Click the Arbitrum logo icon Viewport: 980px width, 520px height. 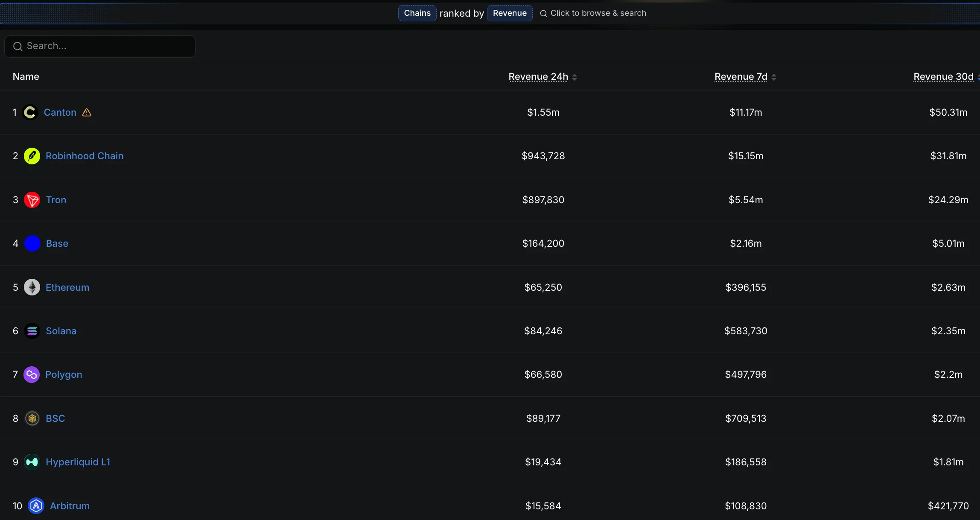(36, 506)
